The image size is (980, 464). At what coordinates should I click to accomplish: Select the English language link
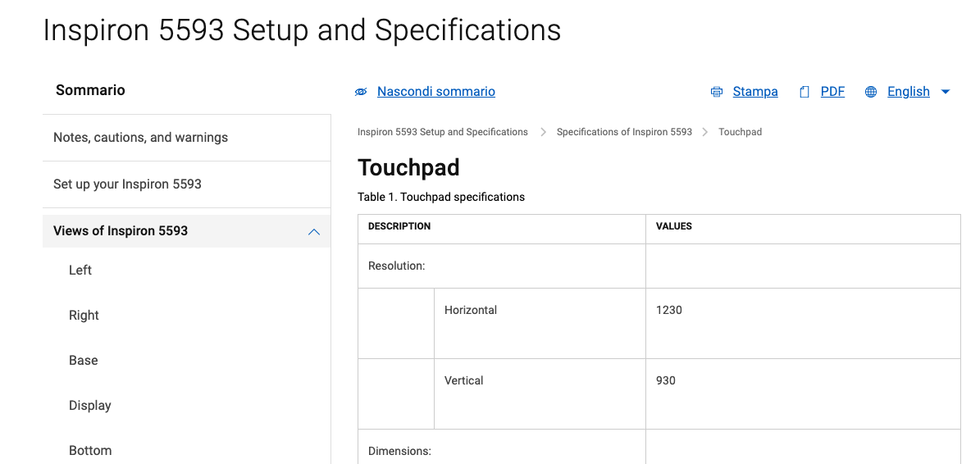pyautogui.click(x=909, y=92)
